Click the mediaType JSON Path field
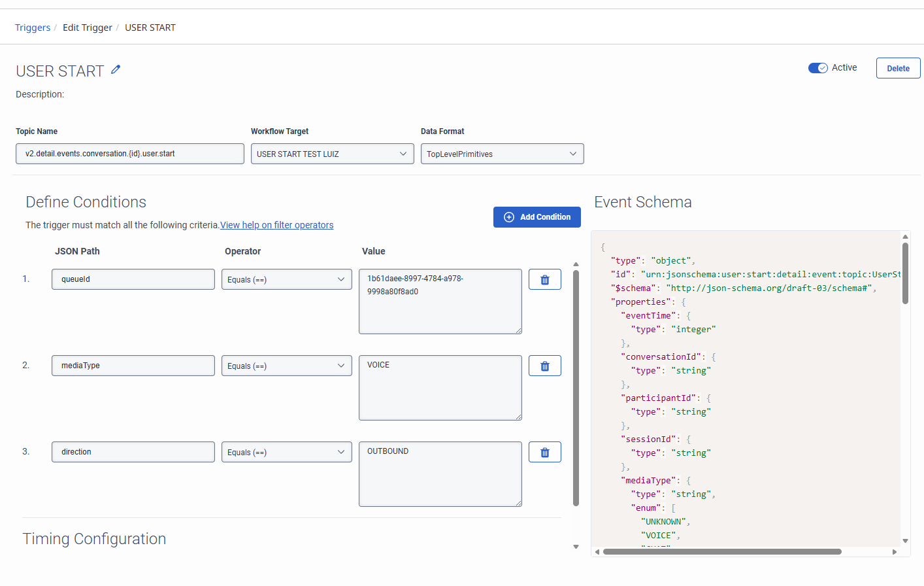This screenshot has height=586, width=924. pyautogui.click(x=133, y=366)
